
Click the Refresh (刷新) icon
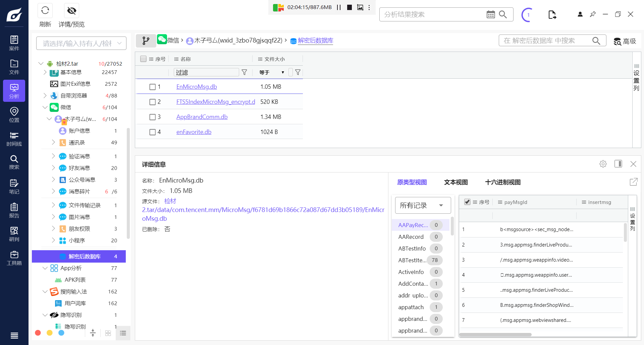[x=45, y=11]
